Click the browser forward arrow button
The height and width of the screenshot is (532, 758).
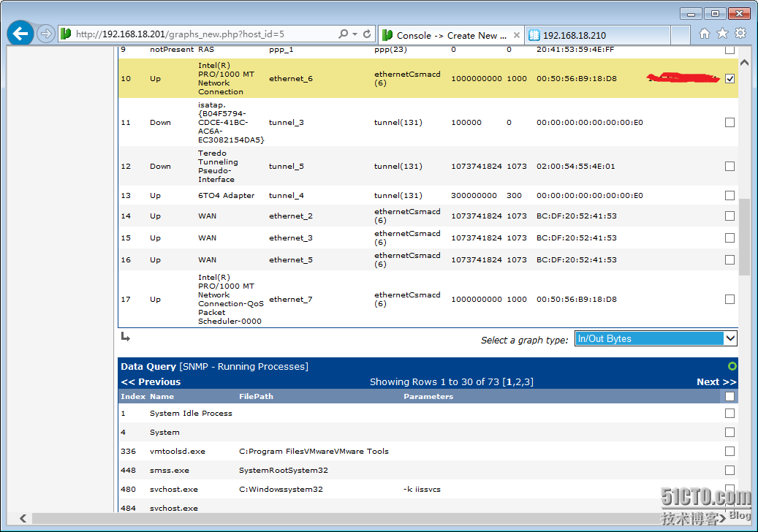point(46,34)
